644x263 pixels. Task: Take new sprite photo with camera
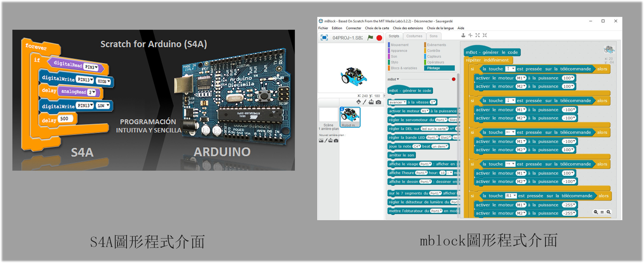[378, 102]
